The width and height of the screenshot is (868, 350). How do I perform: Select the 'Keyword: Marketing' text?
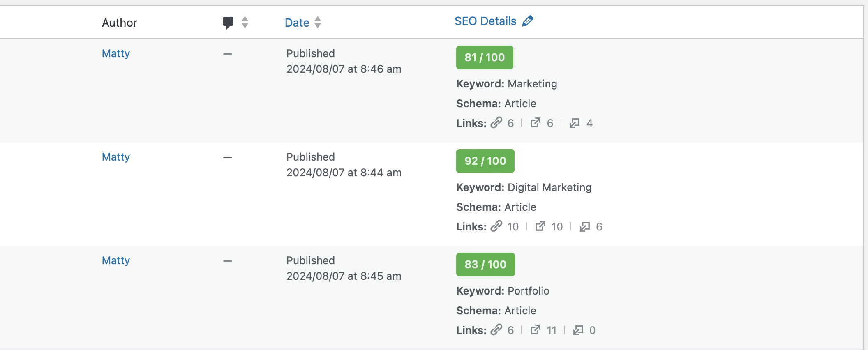tap(507, 84)
